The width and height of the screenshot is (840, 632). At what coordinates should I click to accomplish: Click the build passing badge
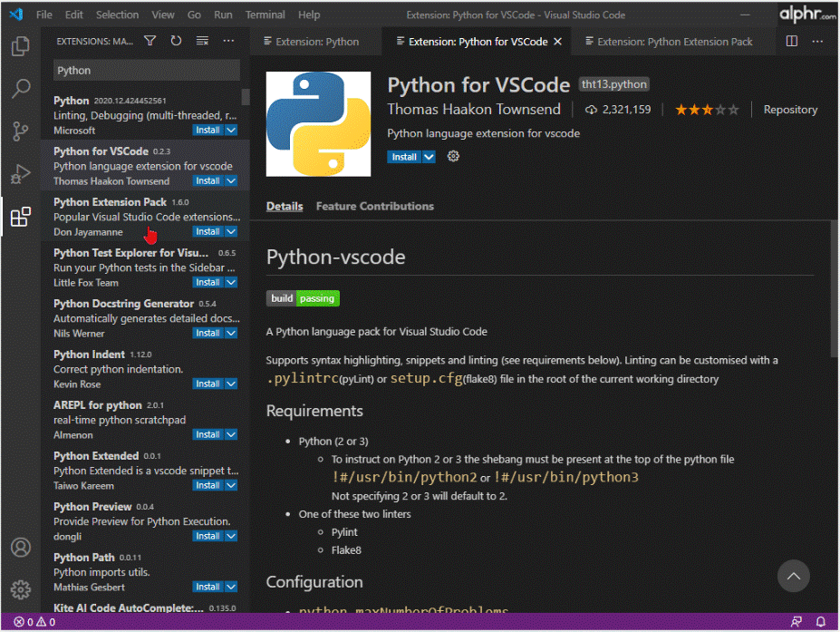(303, 298)
